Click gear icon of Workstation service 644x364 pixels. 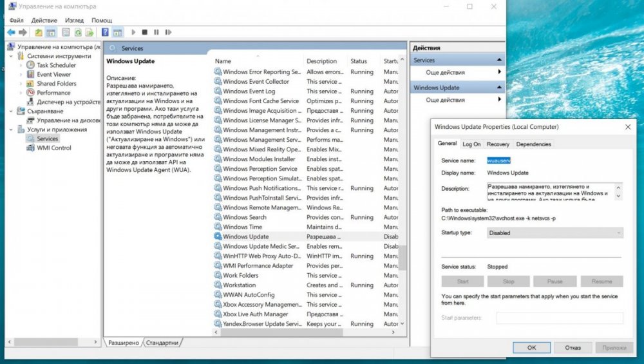pos(218,285)
